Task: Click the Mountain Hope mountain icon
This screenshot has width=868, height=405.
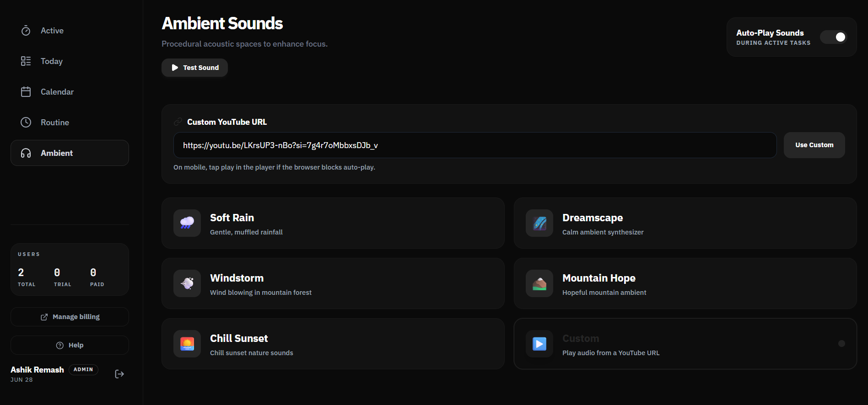Action: (539, 283)
